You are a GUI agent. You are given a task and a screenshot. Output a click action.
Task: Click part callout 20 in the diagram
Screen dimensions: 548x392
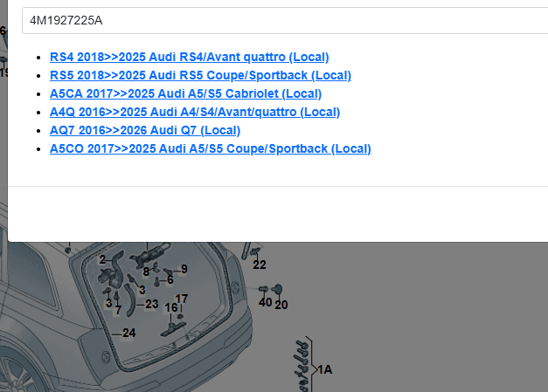pos(281,305)
